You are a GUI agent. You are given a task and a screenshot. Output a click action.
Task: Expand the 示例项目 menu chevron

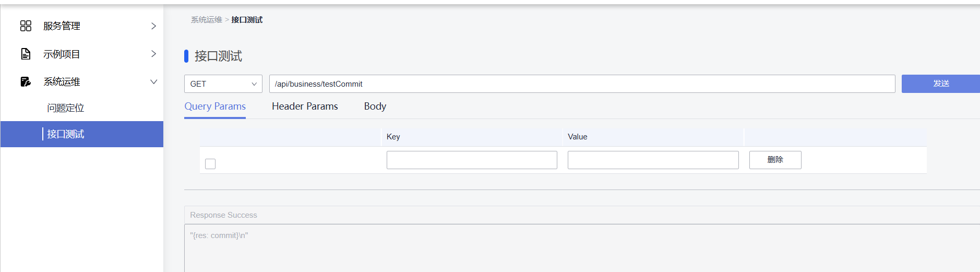tap(153, 54)
